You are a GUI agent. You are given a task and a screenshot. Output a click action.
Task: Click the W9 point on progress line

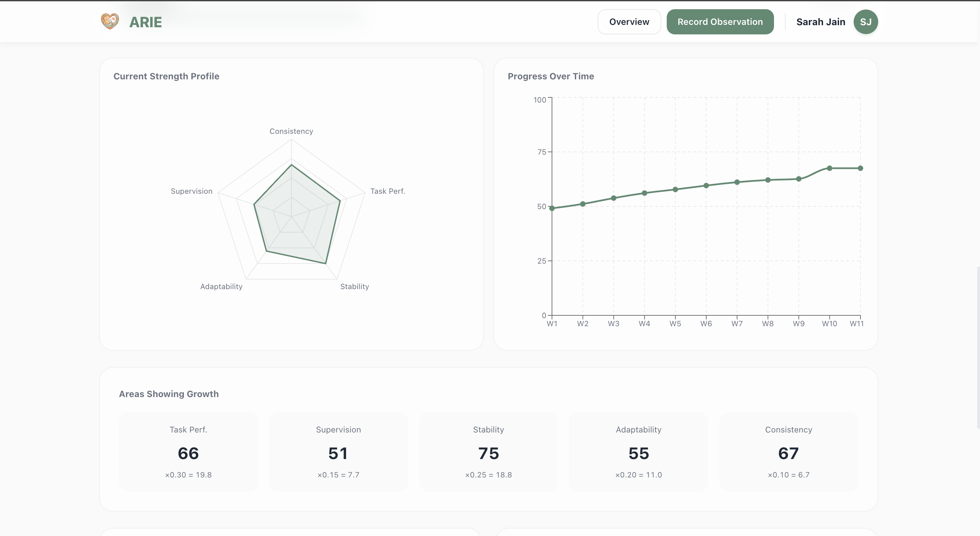[799, 179]
